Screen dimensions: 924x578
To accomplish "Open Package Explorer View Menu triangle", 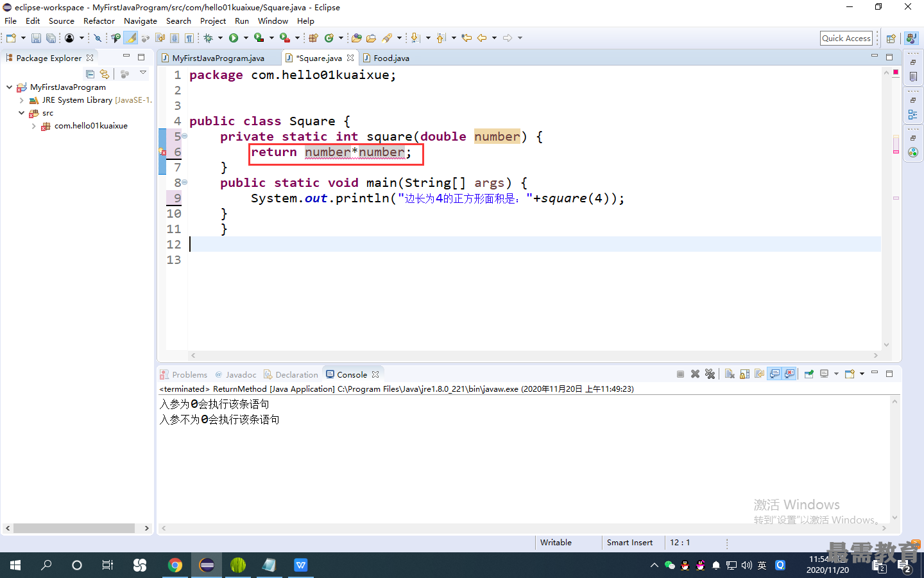I will click(143, 73).
